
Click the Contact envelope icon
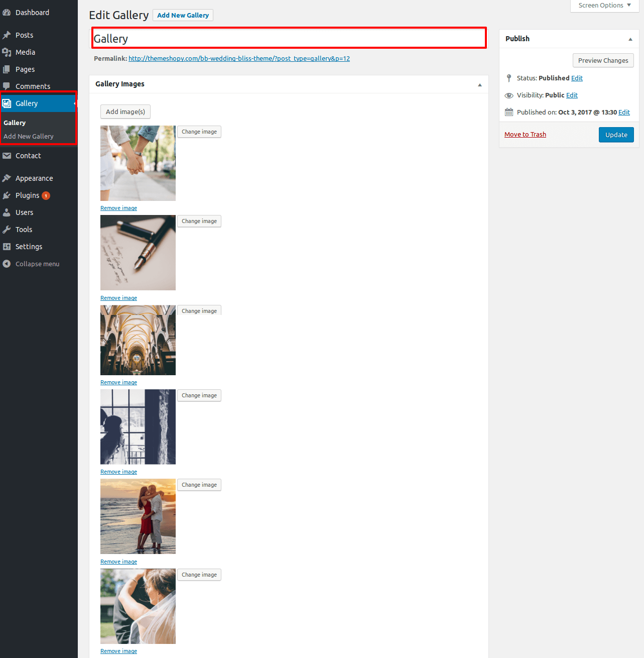pos(7,156)
